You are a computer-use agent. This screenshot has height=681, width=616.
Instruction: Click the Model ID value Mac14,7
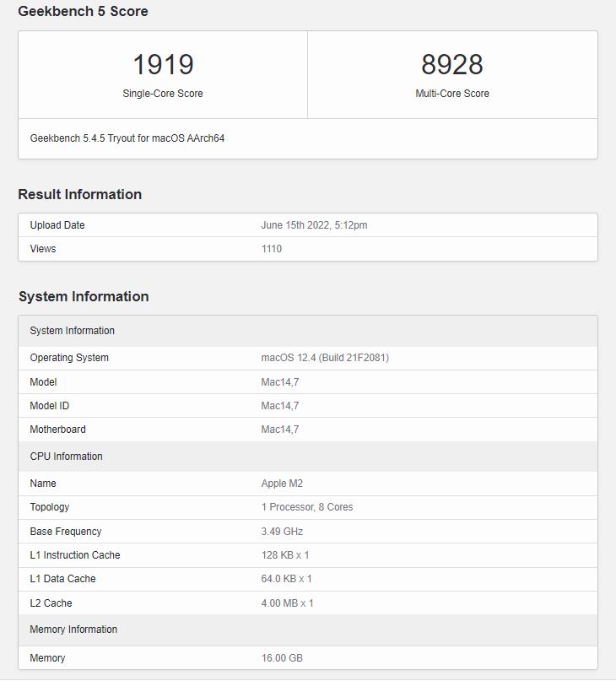coord(280,406)
